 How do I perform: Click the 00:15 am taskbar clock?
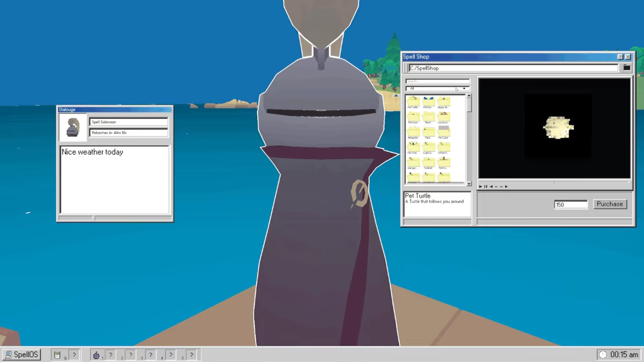click(624, 355)
